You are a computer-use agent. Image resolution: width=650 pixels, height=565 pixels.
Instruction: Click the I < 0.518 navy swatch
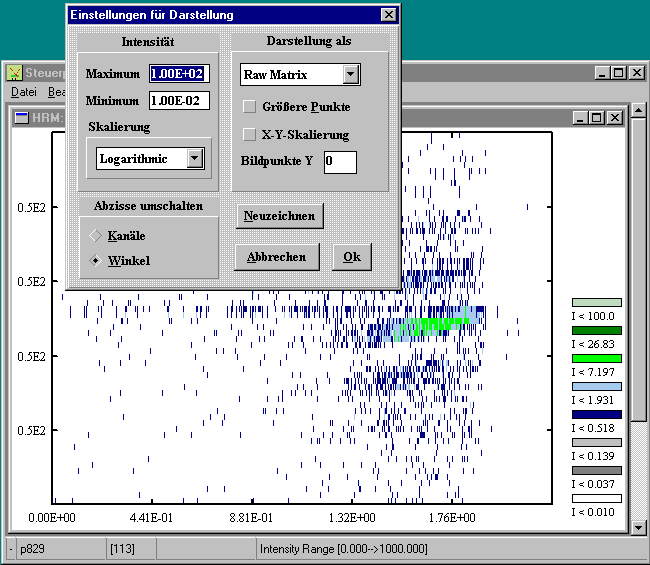point(597,415)
